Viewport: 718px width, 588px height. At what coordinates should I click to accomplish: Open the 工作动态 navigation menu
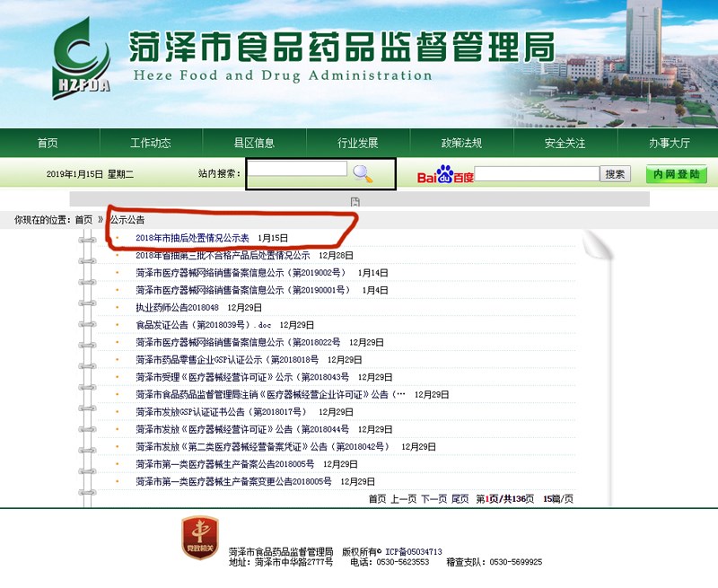click(150, 143)
